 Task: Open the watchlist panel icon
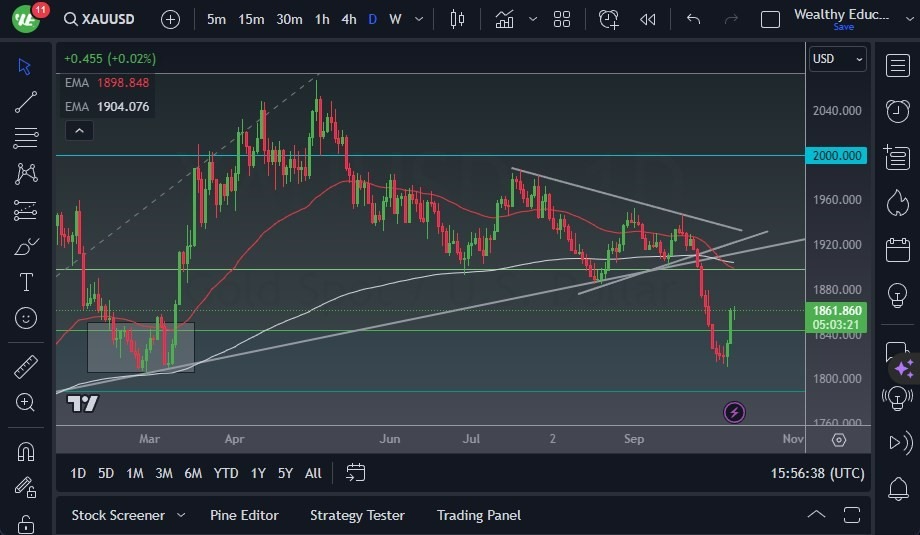[897, 66]
